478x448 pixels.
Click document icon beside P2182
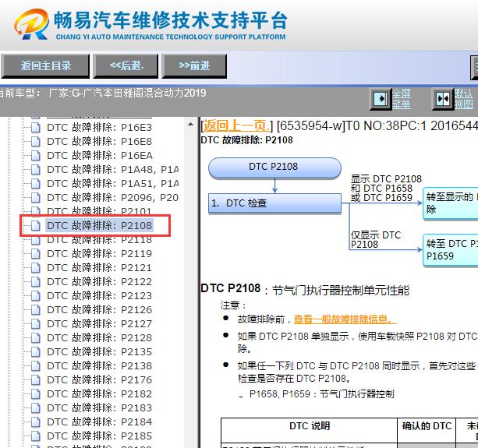coord(36,393)
